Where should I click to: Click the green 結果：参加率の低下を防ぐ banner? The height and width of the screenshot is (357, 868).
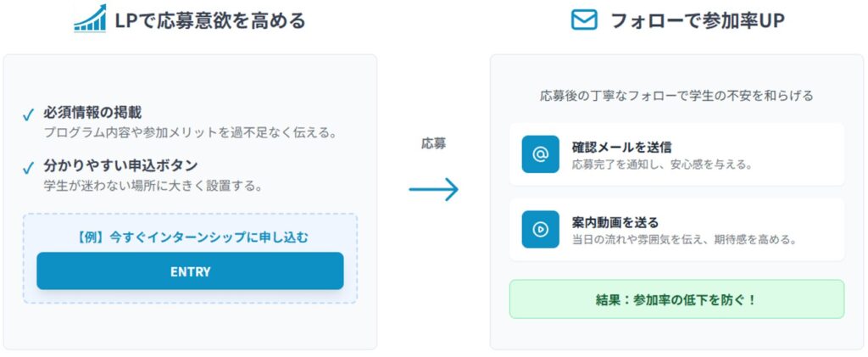676,299
